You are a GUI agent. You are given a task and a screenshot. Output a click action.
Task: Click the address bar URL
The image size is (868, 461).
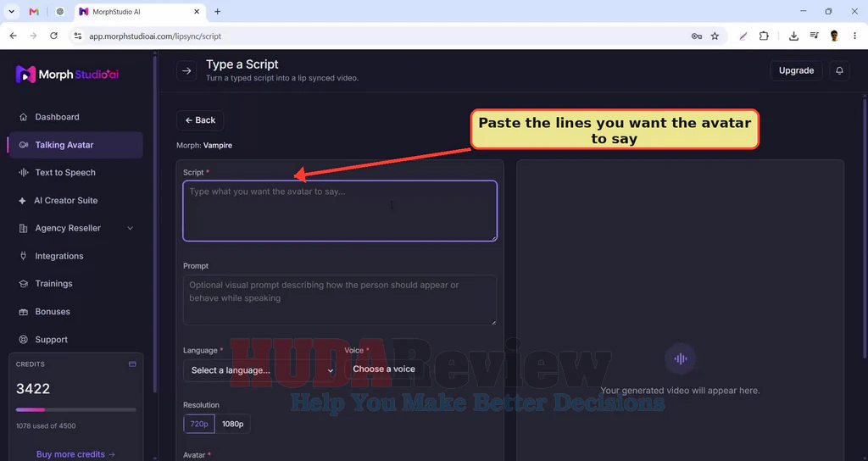pyautogui.click(x=155, y=36)
